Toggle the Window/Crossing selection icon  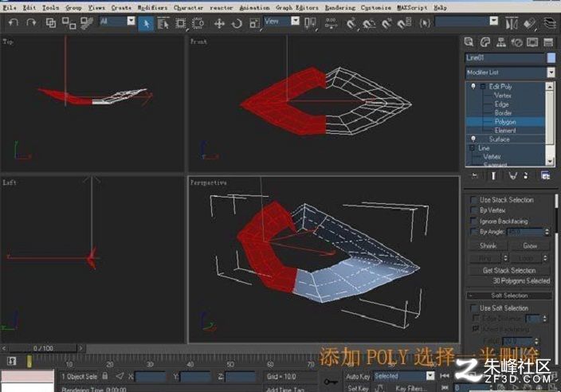click(198, 24)
